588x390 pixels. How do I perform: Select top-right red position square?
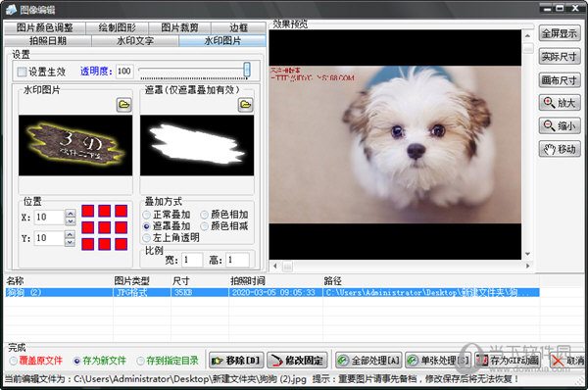122,211
